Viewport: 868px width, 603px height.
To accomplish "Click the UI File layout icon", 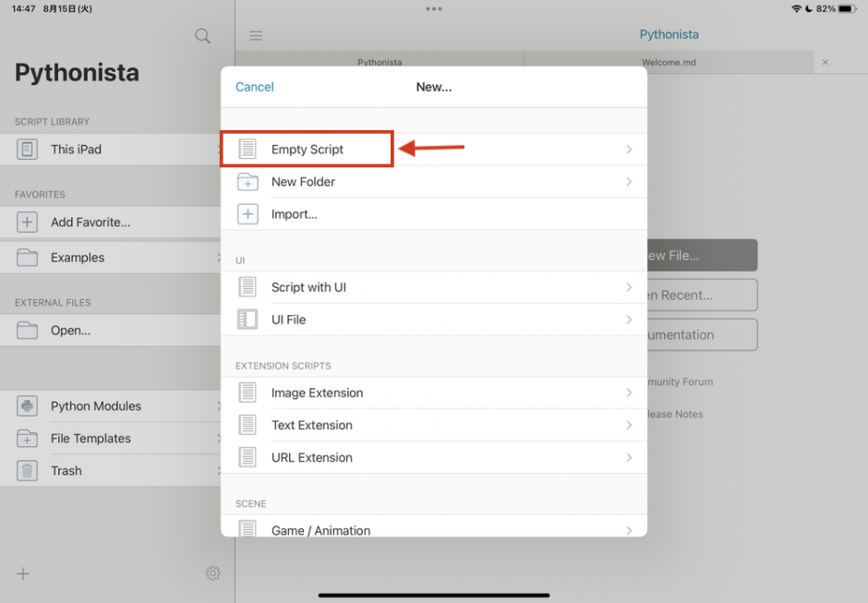I will [x=247, y=320].
